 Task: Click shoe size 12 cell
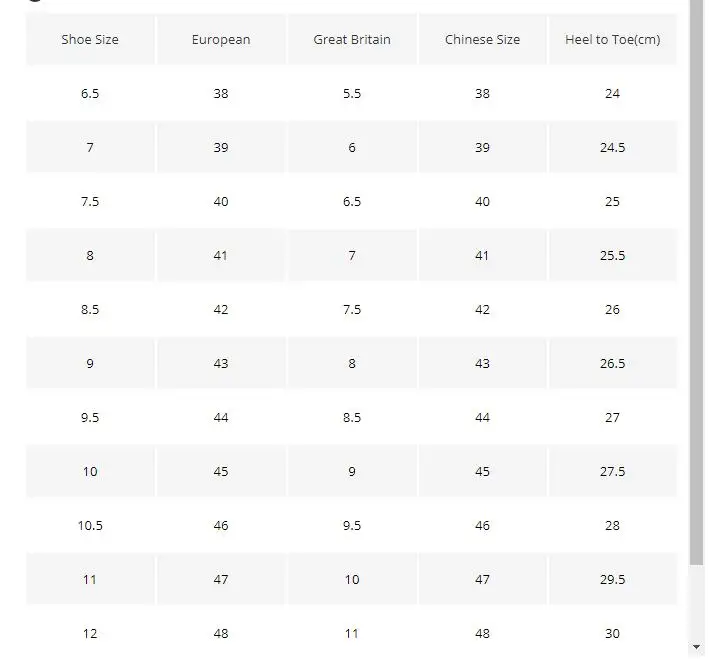coord(90,634)
